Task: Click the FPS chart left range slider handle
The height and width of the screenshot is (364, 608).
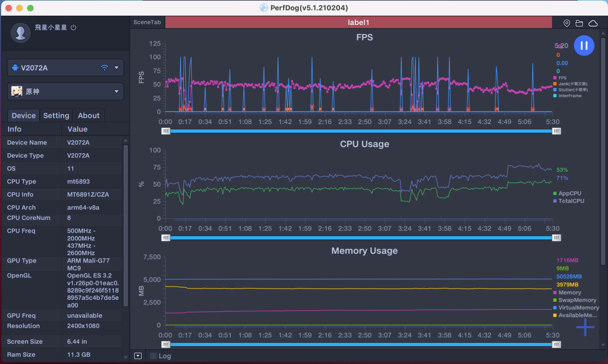Action: [x=166, y=131]
